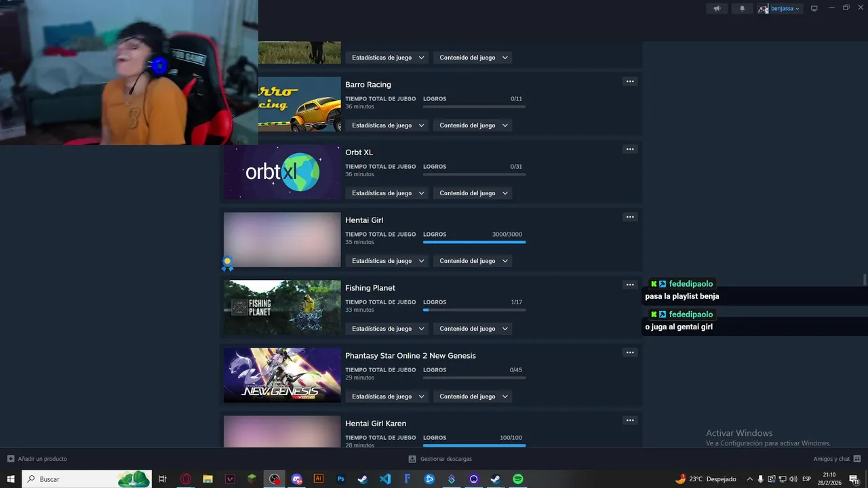Open the Barro Racing game title
The height and width of the screenshot is (488, 868).
tap(368, 85)
